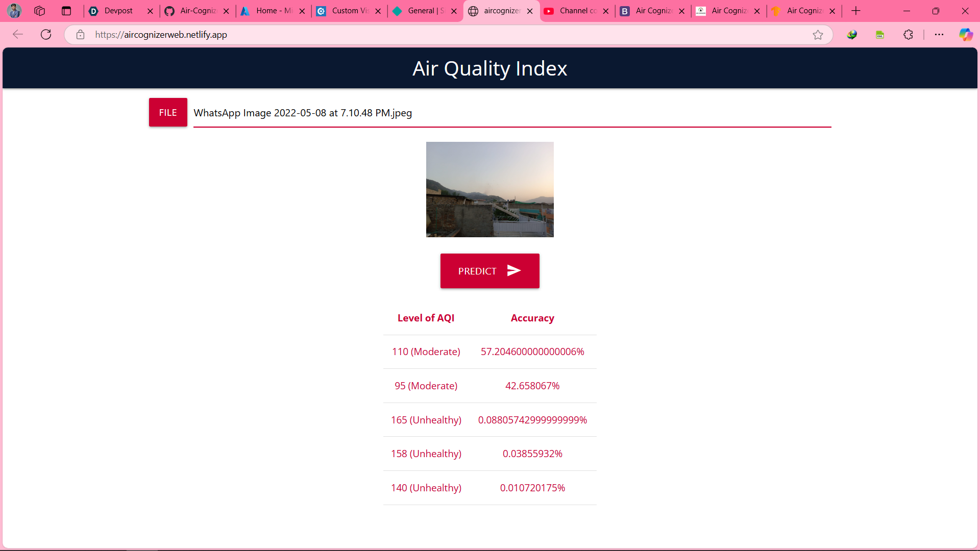Click the browser refresh icon
Screen dimensions: 980x551
click(x=46, y=35)
